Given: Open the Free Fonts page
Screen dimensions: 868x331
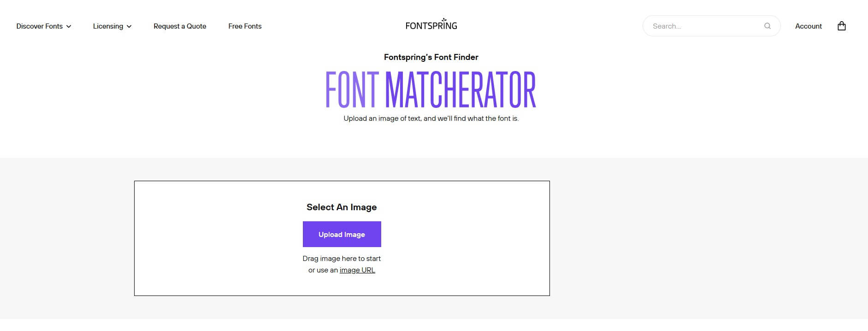Looking at the screenshot, I should pos(245,26).
